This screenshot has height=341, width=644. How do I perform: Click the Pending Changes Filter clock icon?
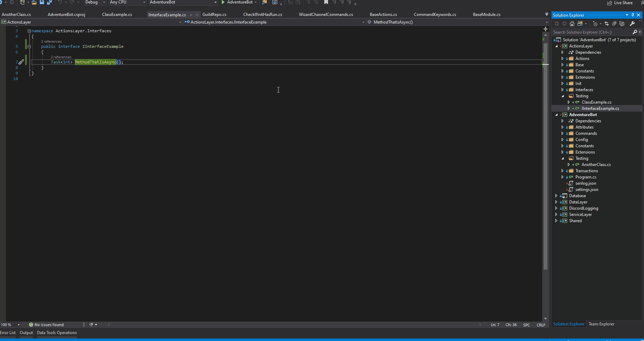tap(595, 24)
